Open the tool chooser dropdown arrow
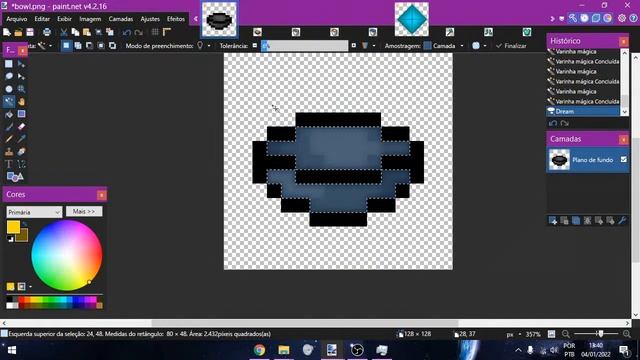 [51, 46]
